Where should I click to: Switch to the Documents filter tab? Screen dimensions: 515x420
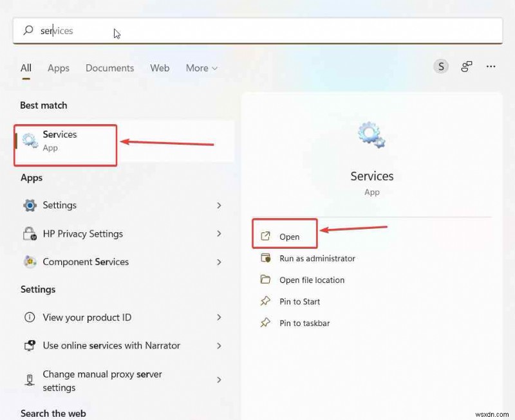coord(109,68)
